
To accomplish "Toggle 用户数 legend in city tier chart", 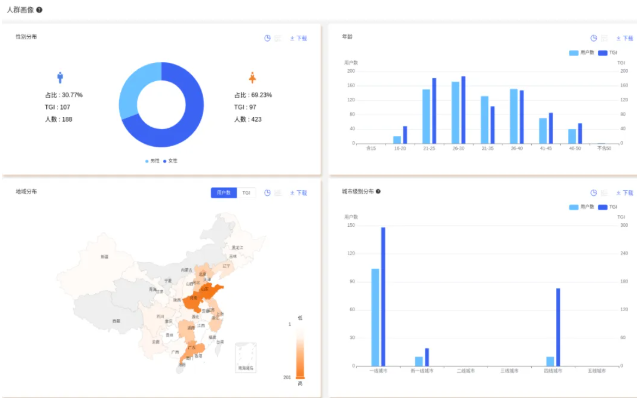I will tap(581, 207).
